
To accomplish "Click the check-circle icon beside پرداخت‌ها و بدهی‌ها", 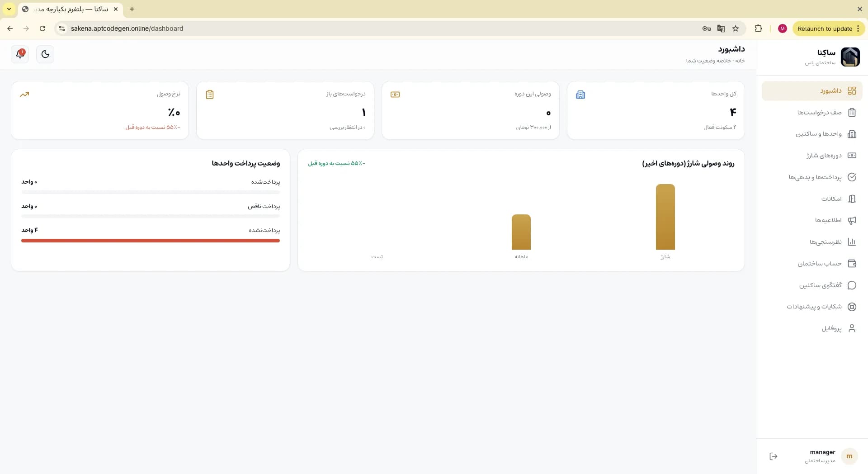I will pyautogui.click(x=852, y=177).
